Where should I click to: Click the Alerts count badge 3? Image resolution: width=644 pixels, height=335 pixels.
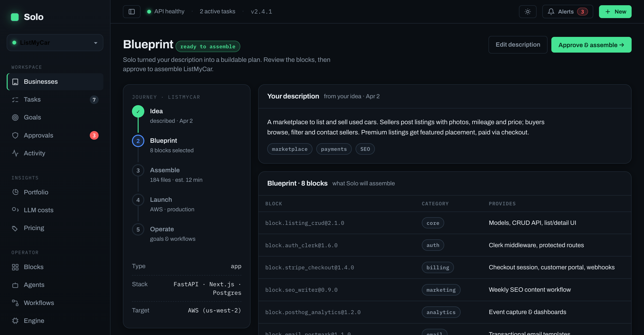pos(582,11)
